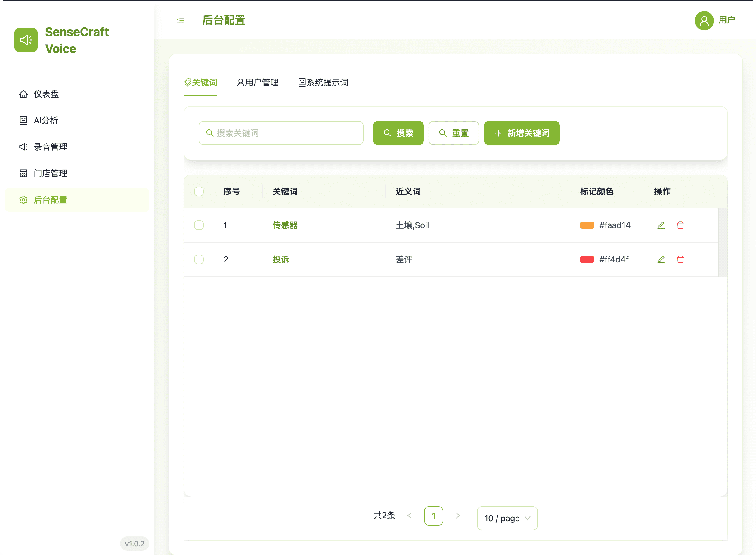Check the checkbox for row 传感器
756x555 pixels.
[199, 225]
